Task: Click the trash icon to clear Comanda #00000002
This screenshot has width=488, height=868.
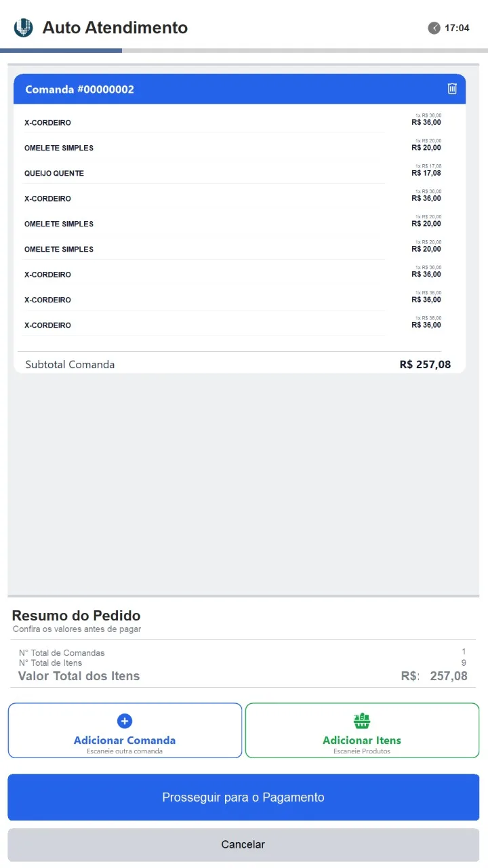Action: click(x=452, y=88)
